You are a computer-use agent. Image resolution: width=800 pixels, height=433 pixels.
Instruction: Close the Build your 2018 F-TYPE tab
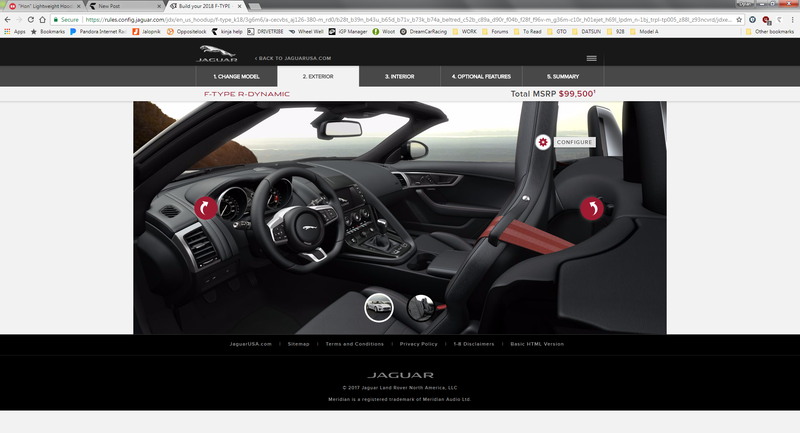(239, 6)
